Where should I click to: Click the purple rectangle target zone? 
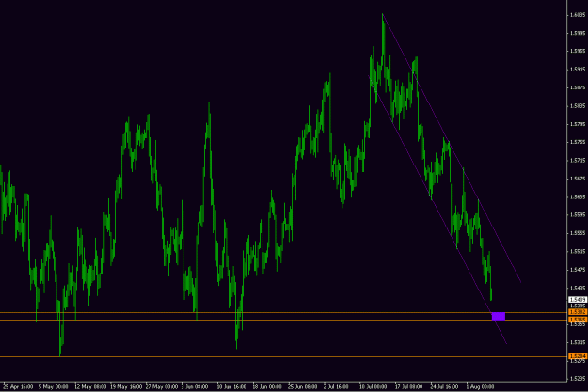click(499, 316)
